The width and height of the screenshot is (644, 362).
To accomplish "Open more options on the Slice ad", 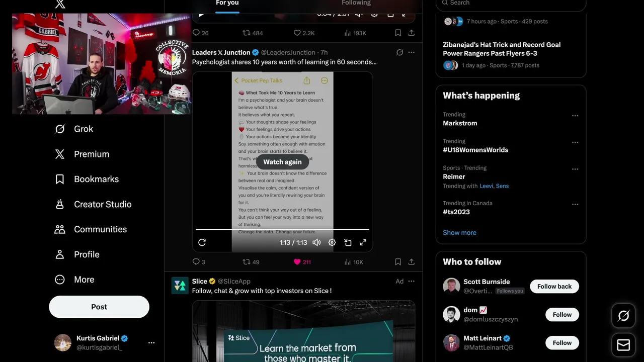I will pos(412,281).
